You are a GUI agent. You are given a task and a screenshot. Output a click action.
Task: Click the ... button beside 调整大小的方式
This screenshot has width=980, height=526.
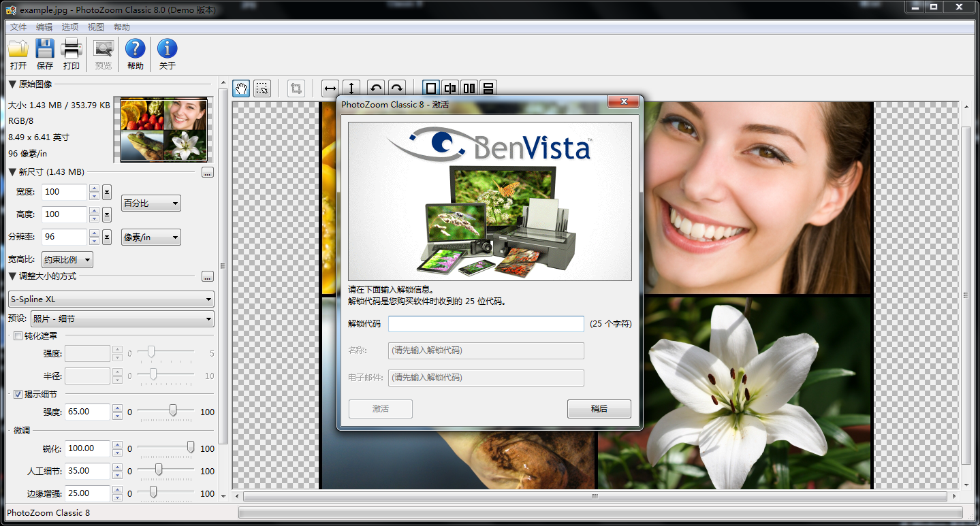(208, 276)
